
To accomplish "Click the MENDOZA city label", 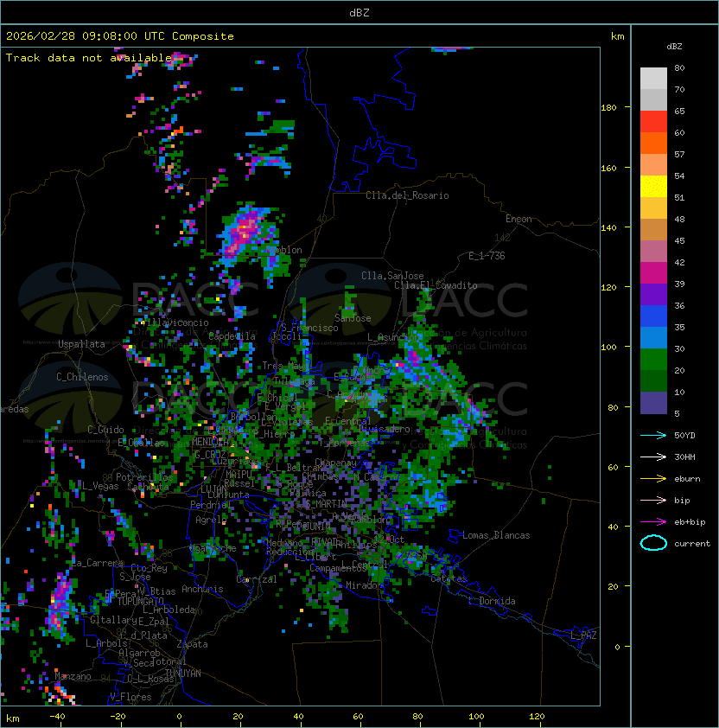I will click(213, 442).
